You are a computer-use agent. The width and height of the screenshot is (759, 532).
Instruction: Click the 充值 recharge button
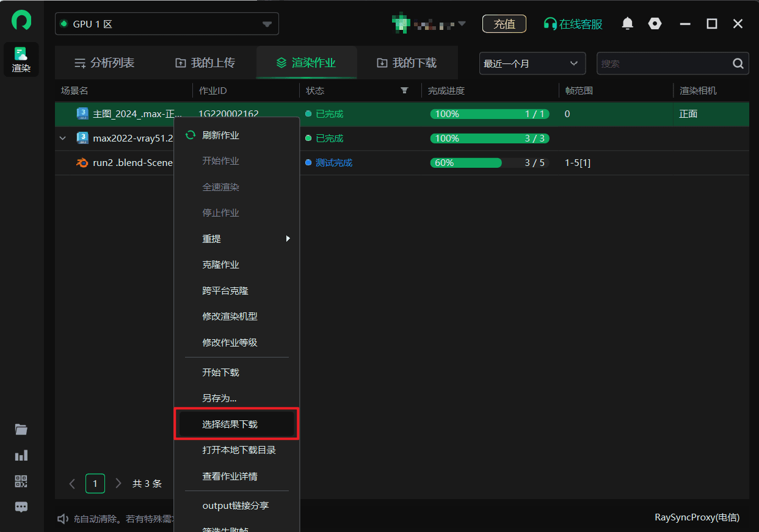[504, 24]
